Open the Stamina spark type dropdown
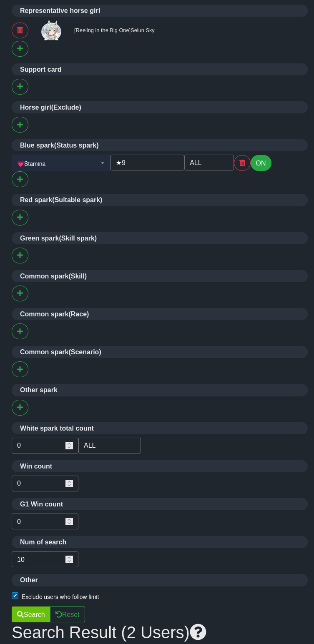The image size is (314, 644). pos(61,163)
